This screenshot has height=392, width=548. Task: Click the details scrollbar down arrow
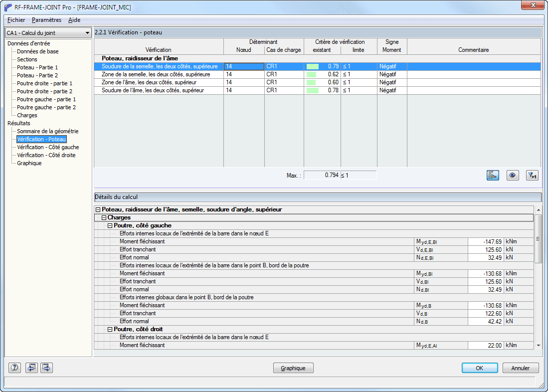click(538, 346)
